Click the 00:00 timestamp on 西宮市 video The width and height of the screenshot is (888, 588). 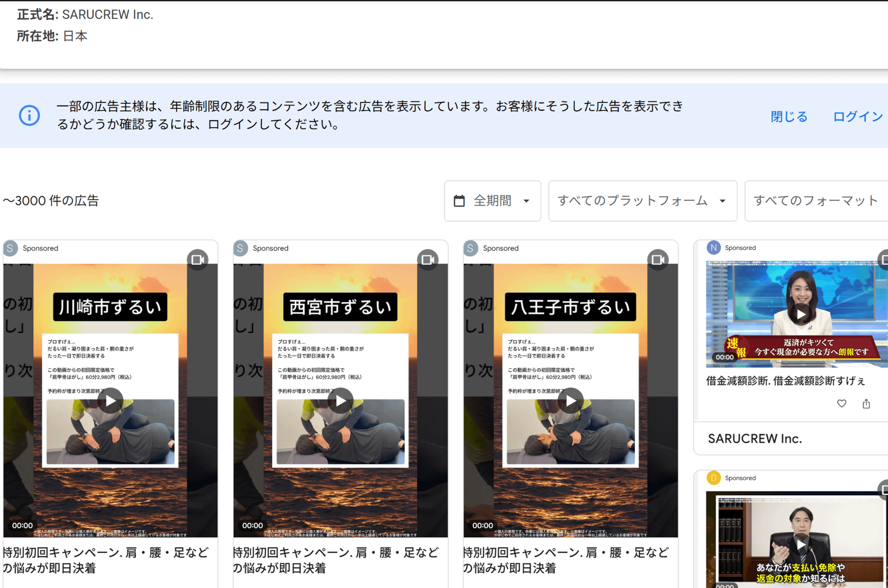253,525
